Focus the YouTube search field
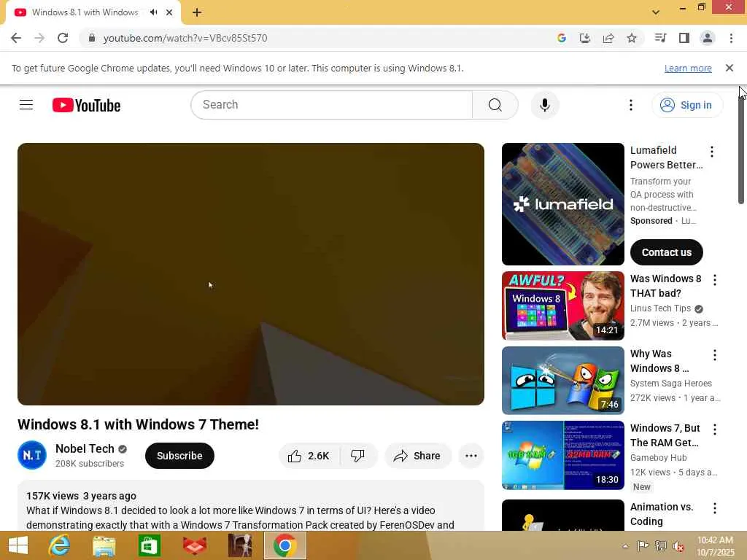Viewport: 747px width, 560px height. coord(332,105)
